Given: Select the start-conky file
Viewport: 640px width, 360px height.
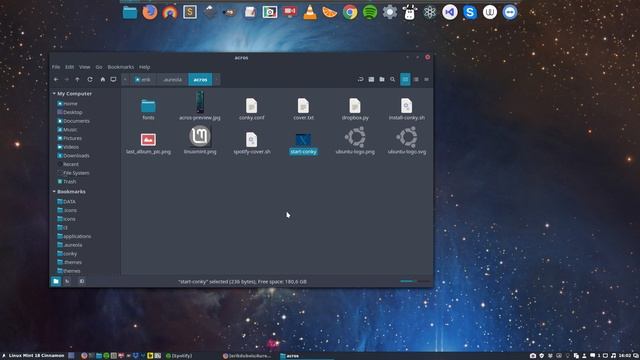Looking at the screenshot, I should 303,144.
